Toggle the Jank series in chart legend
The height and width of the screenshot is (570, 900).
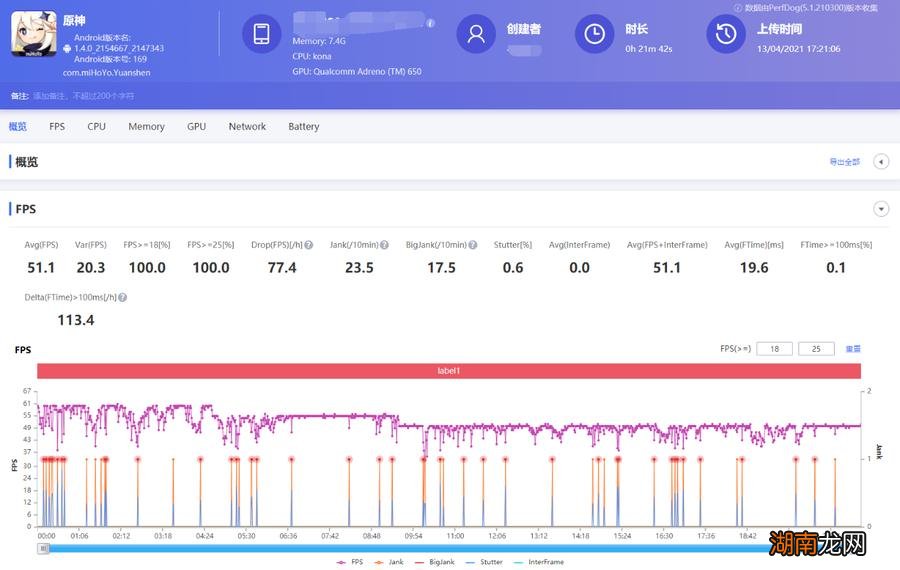click(x=392, y=562)
